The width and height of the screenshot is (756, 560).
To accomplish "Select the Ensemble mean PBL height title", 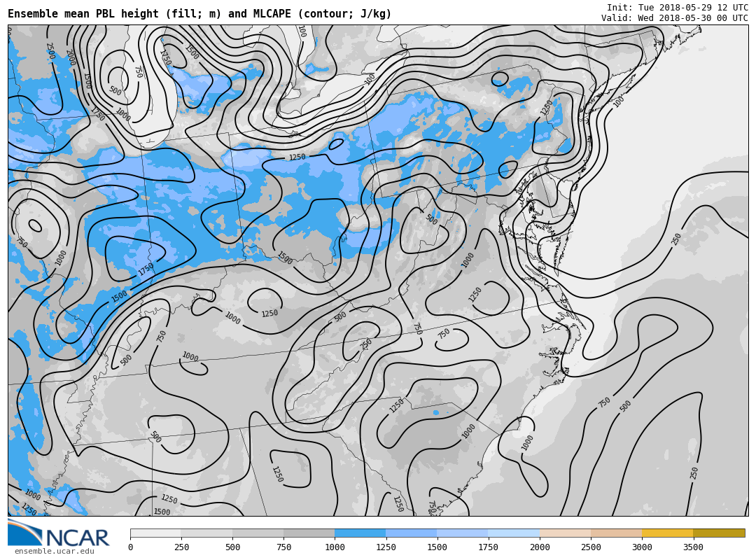I will coord(199,14).
